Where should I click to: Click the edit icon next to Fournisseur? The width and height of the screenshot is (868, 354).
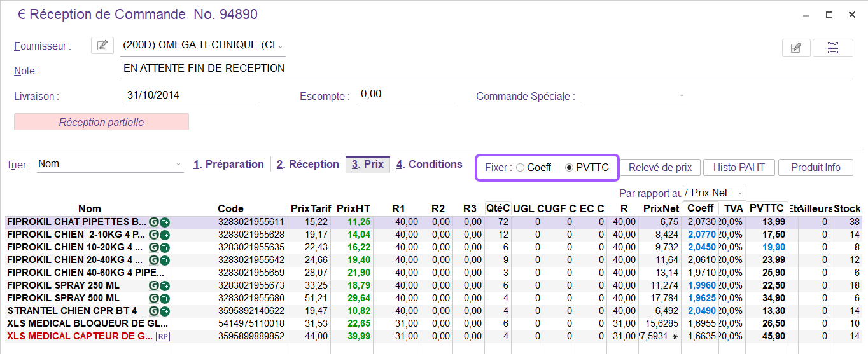(102, 45)
